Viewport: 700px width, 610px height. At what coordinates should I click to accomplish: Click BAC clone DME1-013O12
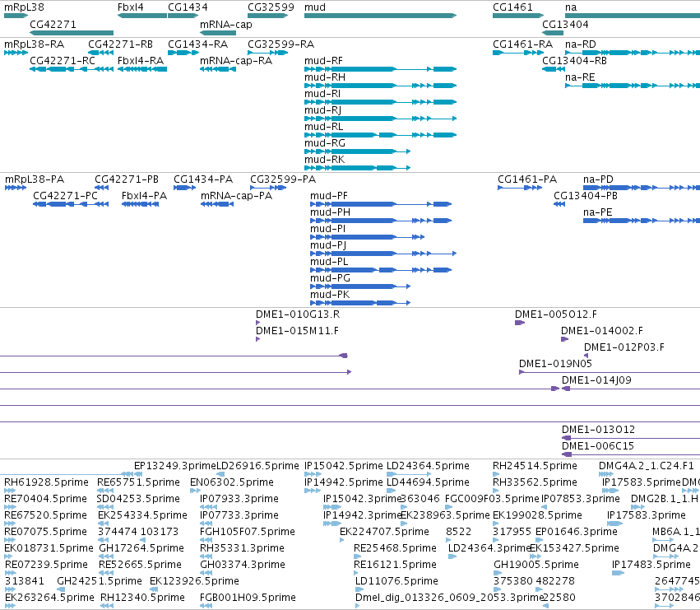pyautogui.click(x=631, y=438)
